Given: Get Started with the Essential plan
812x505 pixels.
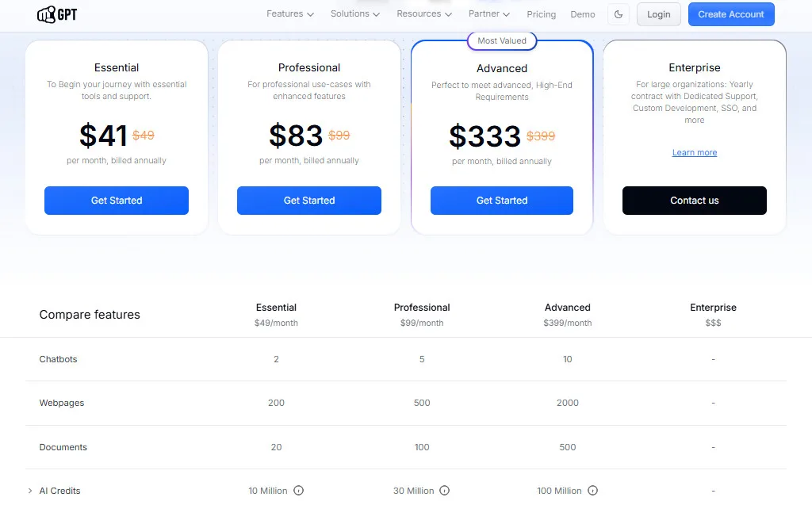Looking at the screenshot, I should tap(116, 201).
